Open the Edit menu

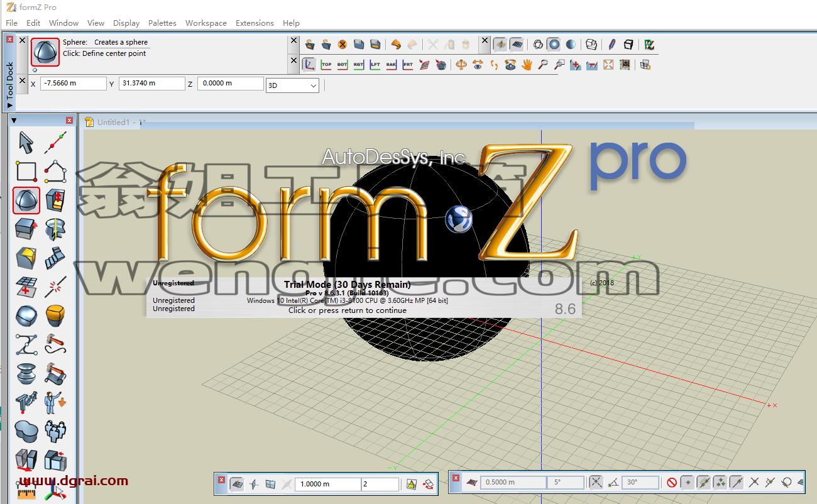pyautogui.click(x=33, y=23)
